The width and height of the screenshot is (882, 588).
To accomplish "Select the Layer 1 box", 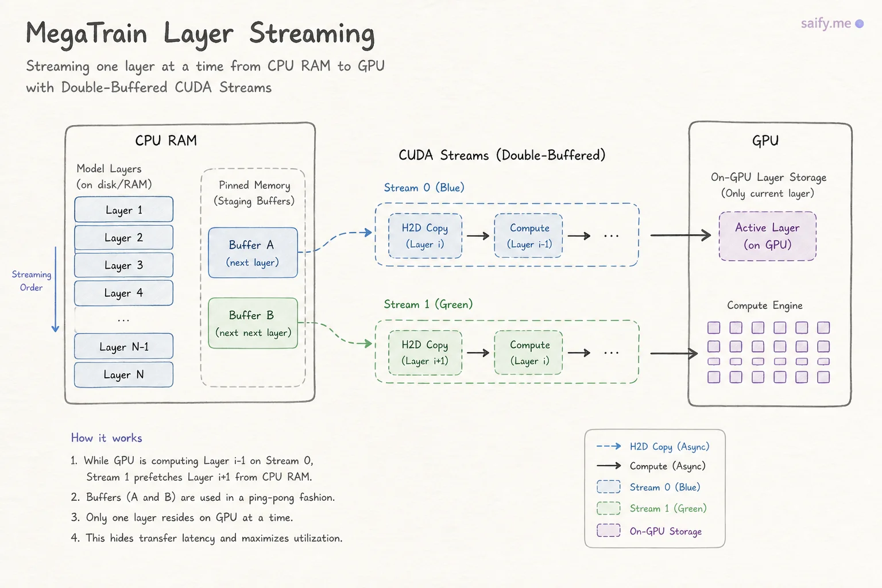I will click(123, 210).
